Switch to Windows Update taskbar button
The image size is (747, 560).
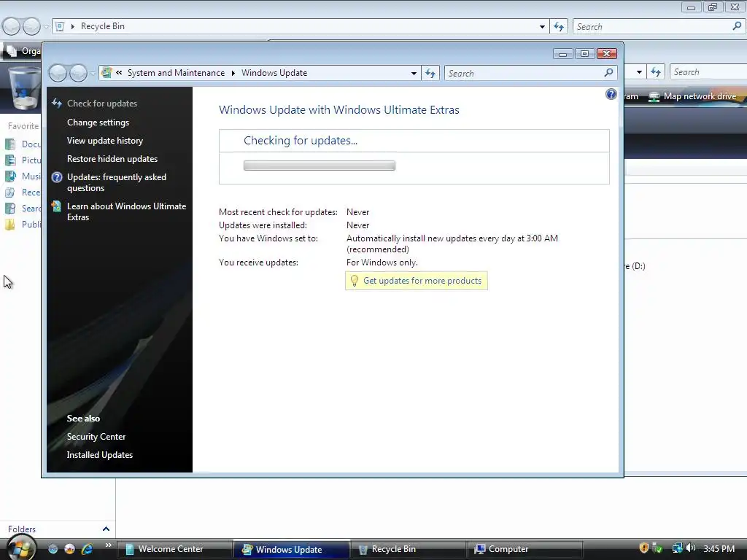tap(292, 549)
